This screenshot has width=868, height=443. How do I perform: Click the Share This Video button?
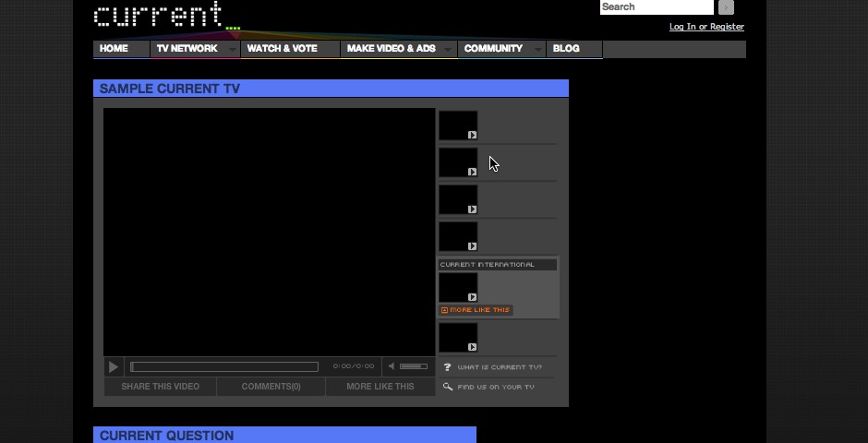point(161,387)
